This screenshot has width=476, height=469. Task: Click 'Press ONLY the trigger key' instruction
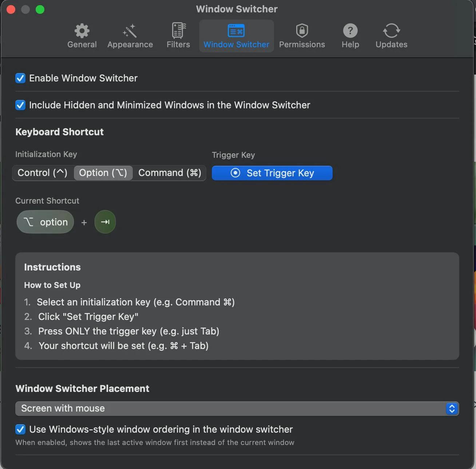(129, 331)
